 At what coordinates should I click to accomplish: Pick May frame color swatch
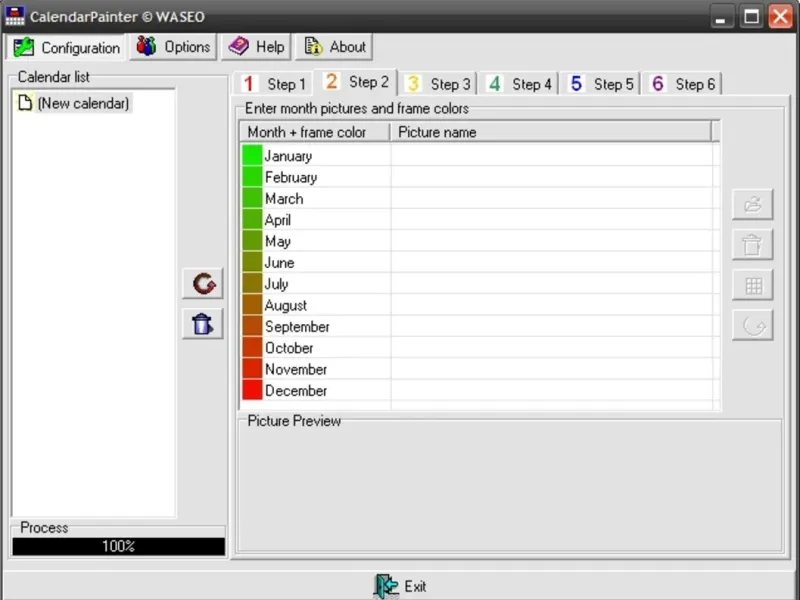pos(252,241)
